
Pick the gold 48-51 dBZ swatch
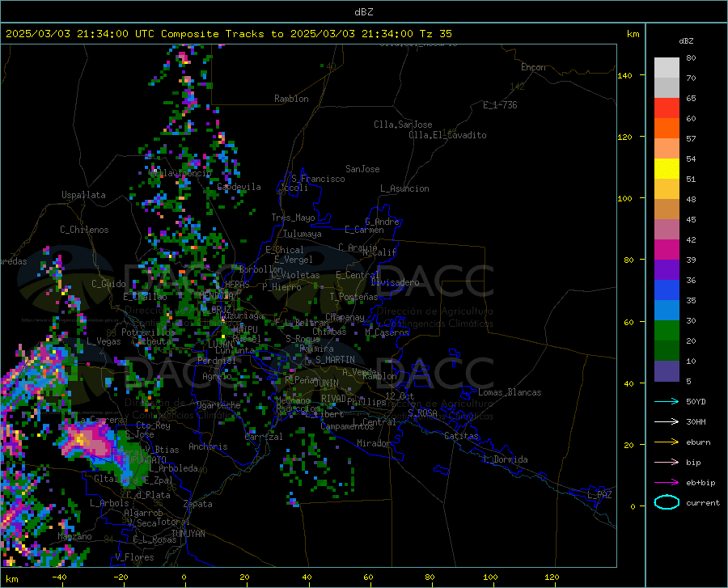click(x=667, y=189)
